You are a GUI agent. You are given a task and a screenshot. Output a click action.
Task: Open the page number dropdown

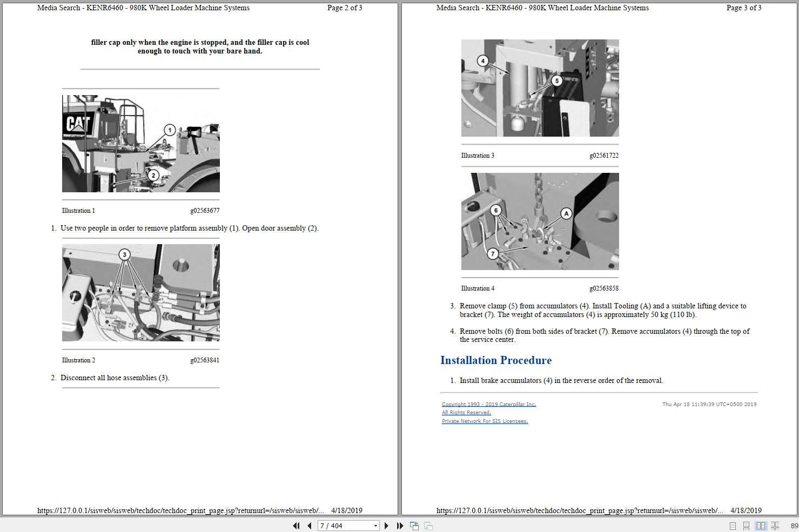(x=375, y=525)
